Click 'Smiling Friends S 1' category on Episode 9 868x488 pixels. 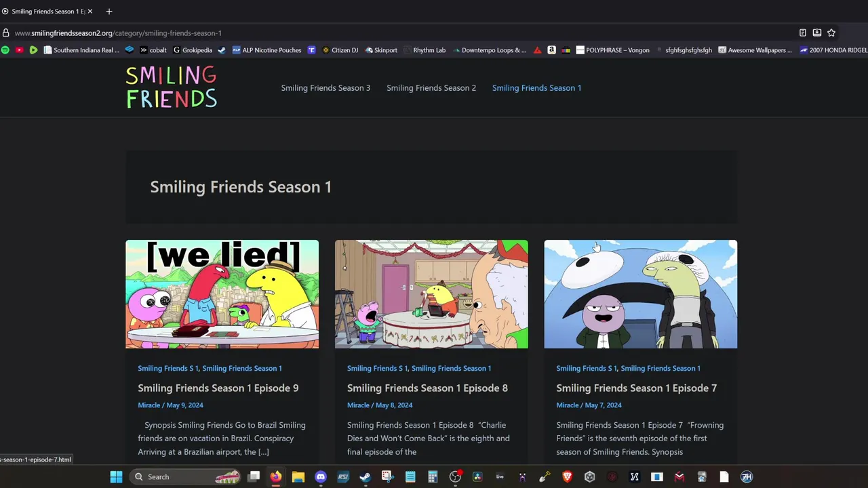(x=167, y=368)
